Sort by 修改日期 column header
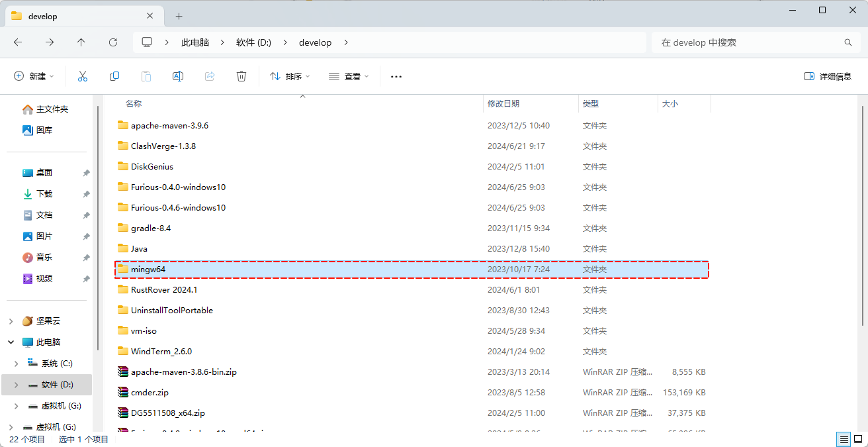 click(503, 104)
